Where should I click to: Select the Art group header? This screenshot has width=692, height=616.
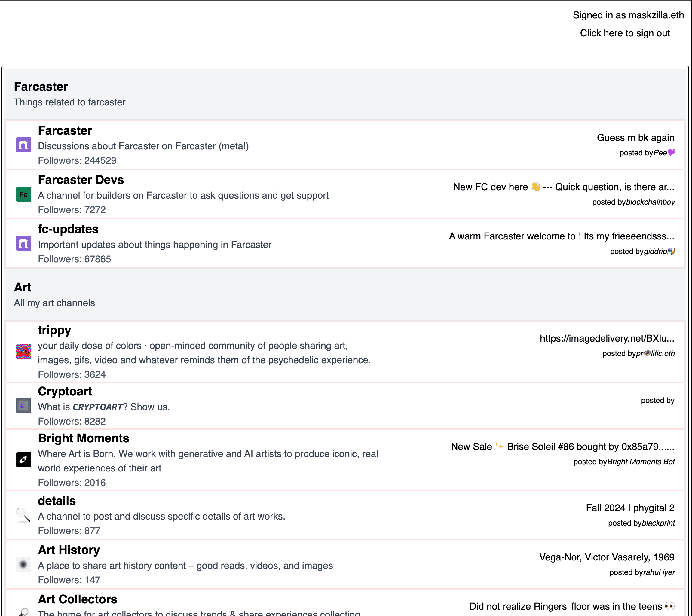tap(22, 287)
